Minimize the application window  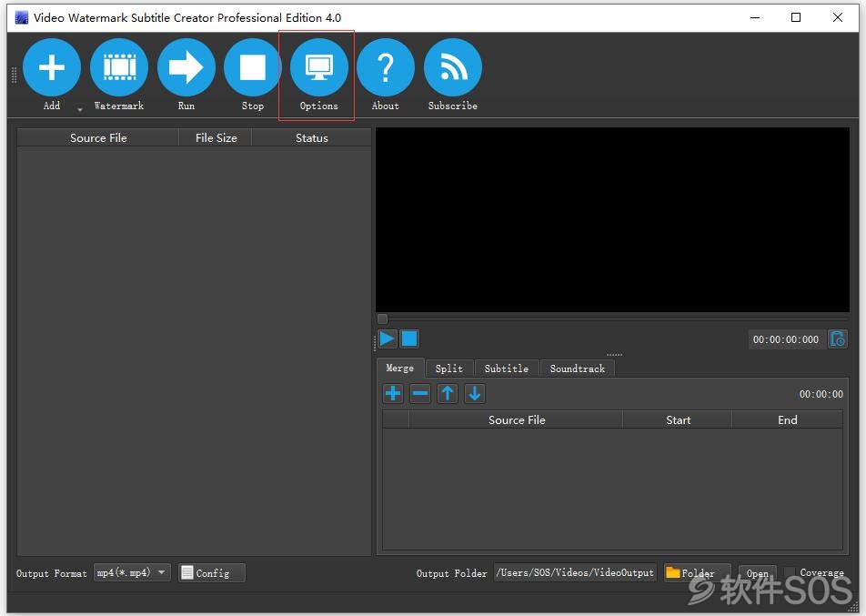(x=755, y=17)
